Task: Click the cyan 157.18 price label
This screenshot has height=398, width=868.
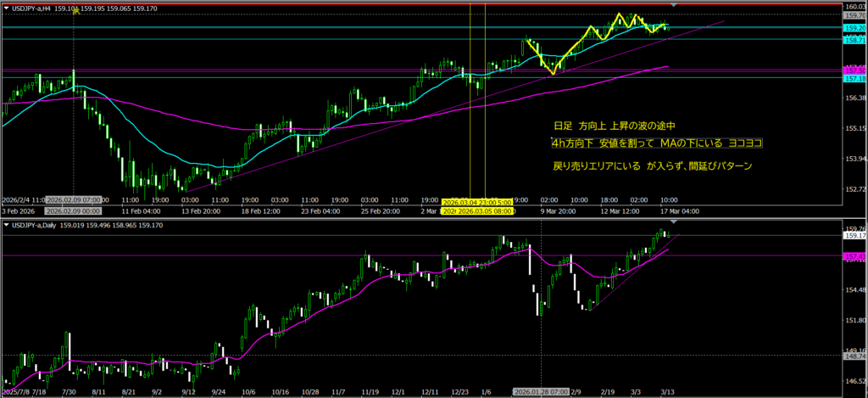Action: tap(854, 78)
